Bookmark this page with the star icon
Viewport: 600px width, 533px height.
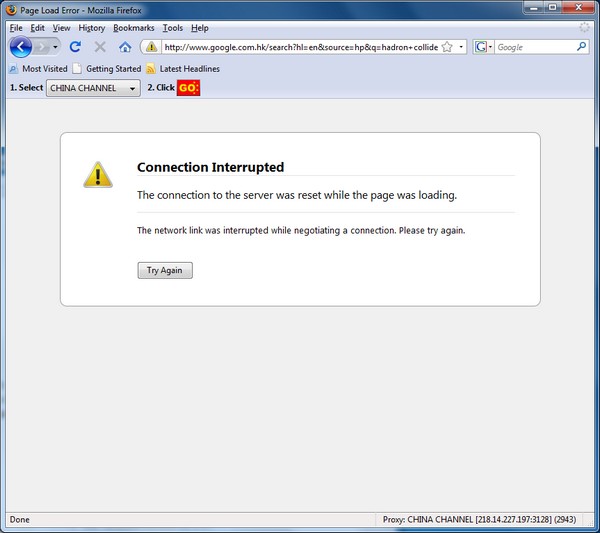coord(447,47)
